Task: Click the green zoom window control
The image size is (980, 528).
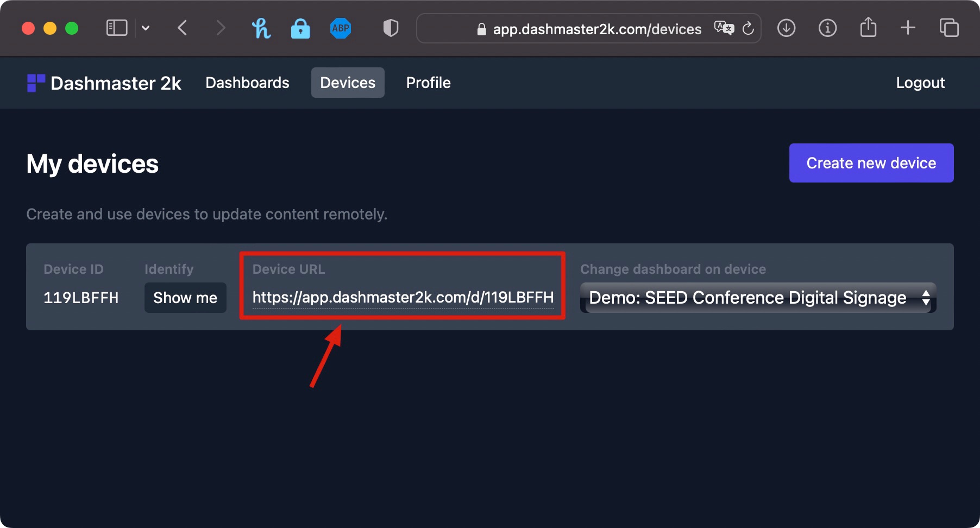Action: [x=71, y=28]
